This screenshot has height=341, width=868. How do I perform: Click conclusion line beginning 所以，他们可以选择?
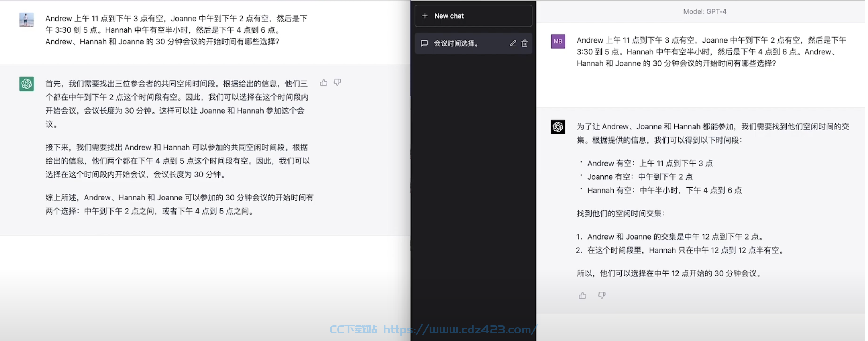click(x=669, y=273)
